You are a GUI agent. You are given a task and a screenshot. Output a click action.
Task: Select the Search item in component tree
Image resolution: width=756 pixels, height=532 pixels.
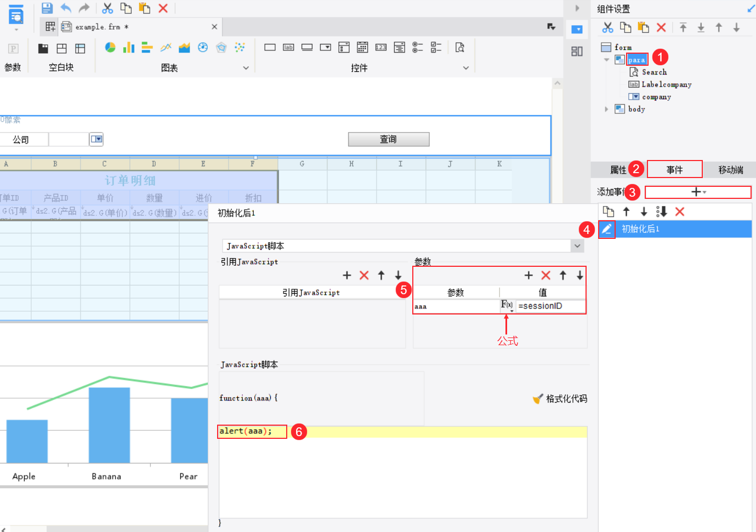coord(654,72)
